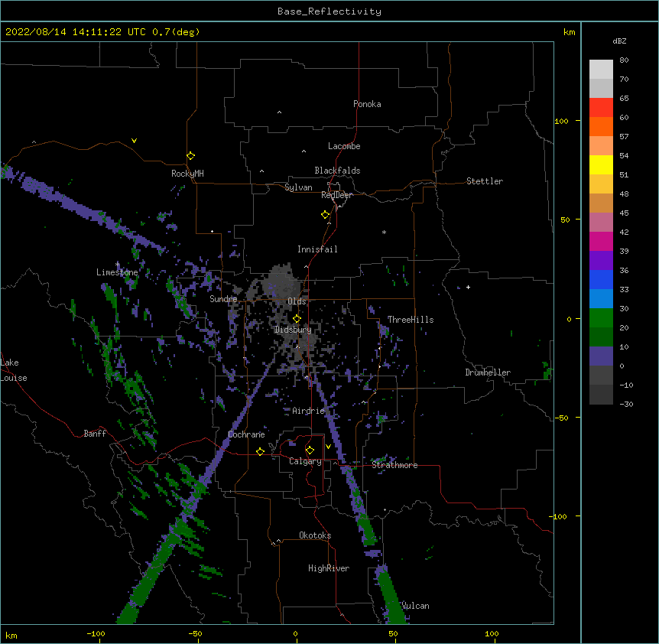The height and width of the screenshot is (644, 659).
Task: Select the RockyMH label
Action: (x=187, y=174)
